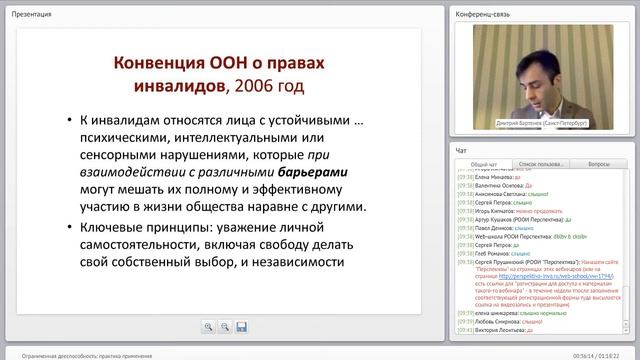Click the Конференц-связь panel title
The image size is (640, 360).
pos(482,14)
